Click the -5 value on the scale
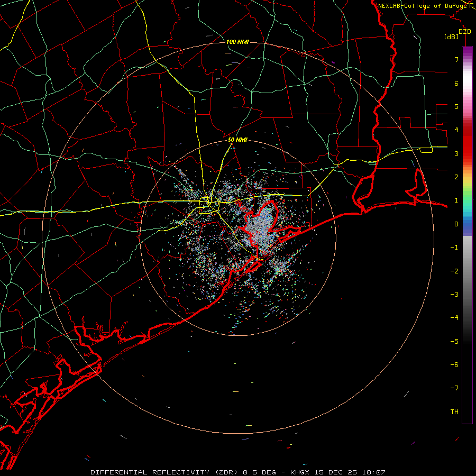The height and width of the screenshot is (476, 476). point(454,342)
